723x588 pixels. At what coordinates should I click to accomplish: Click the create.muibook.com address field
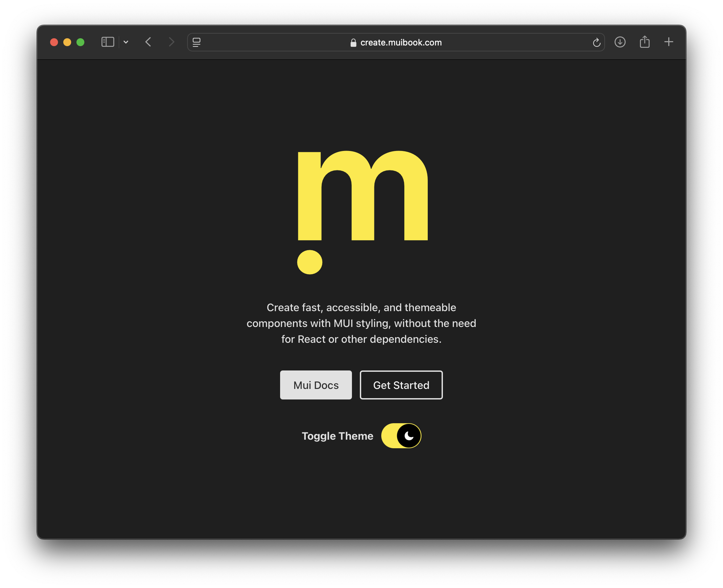click(x=396, y=42)
